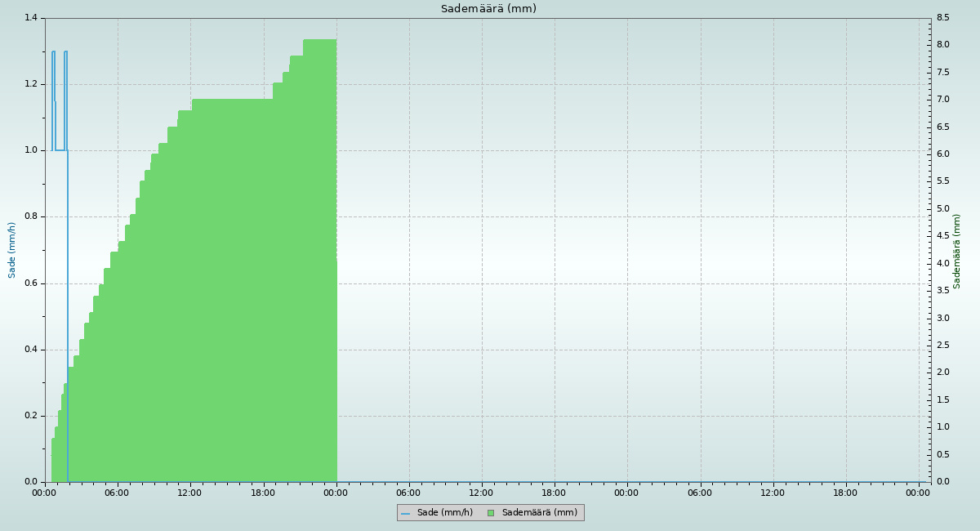This screenshot has width=980, height=531.
Task: Select the rotated right axis label "Sademäärä (mm)"
Action: (x=957, y=251)
